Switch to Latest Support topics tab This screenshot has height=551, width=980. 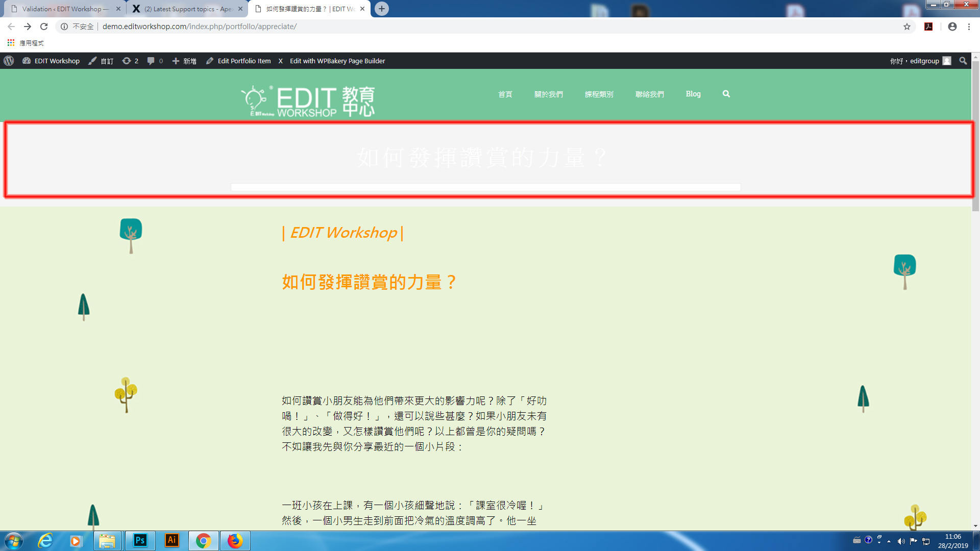pos(186,9)
